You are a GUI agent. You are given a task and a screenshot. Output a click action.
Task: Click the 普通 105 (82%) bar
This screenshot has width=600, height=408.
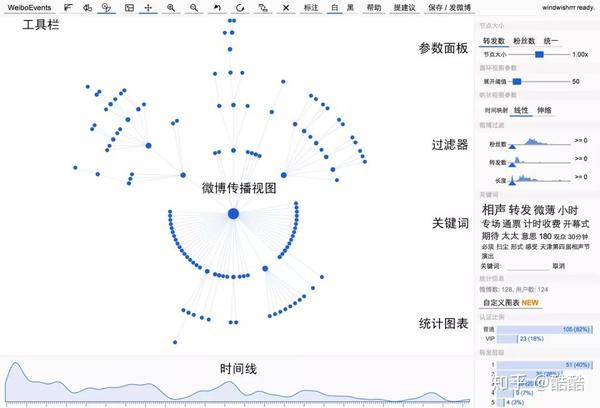(x=545, y=329)
